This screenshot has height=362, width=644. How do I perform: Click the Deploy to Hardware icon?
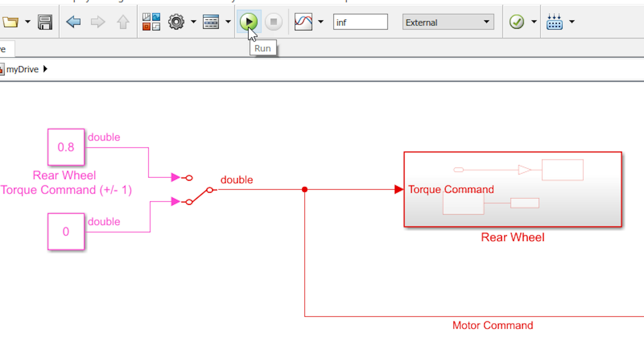click(x=554, y=22)
